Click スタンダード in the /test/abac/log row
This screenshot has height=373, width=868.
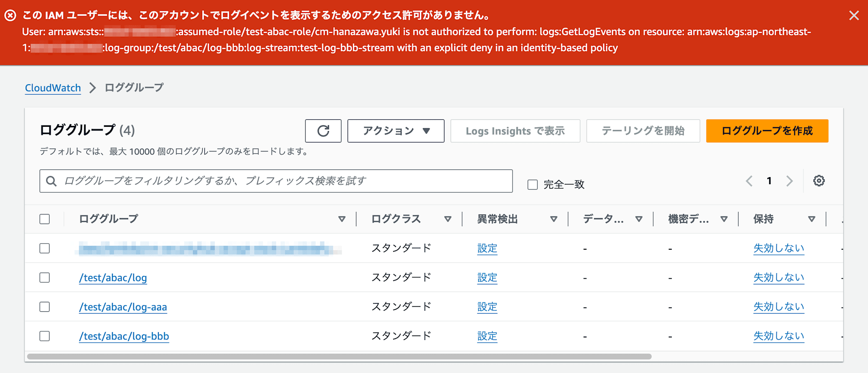(401, 277)
